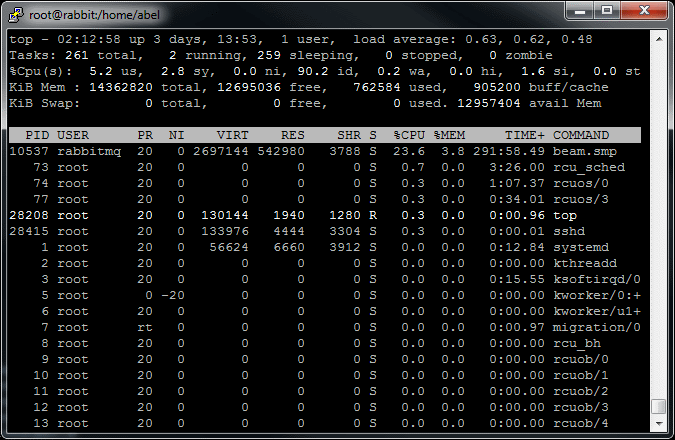
Task: Click the 56624 VIRT value of systemd
Action: pos(229,247)
